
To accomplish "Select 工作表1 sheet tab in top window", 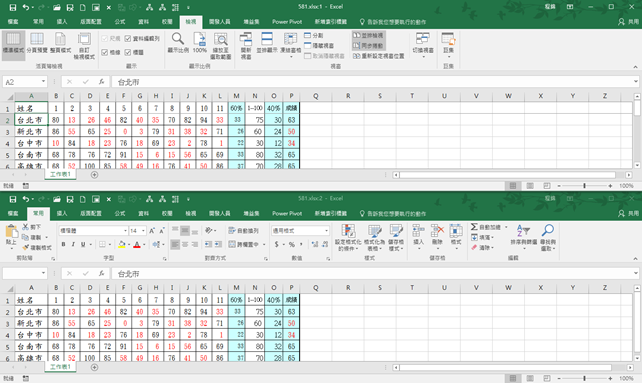I will 60,175.
